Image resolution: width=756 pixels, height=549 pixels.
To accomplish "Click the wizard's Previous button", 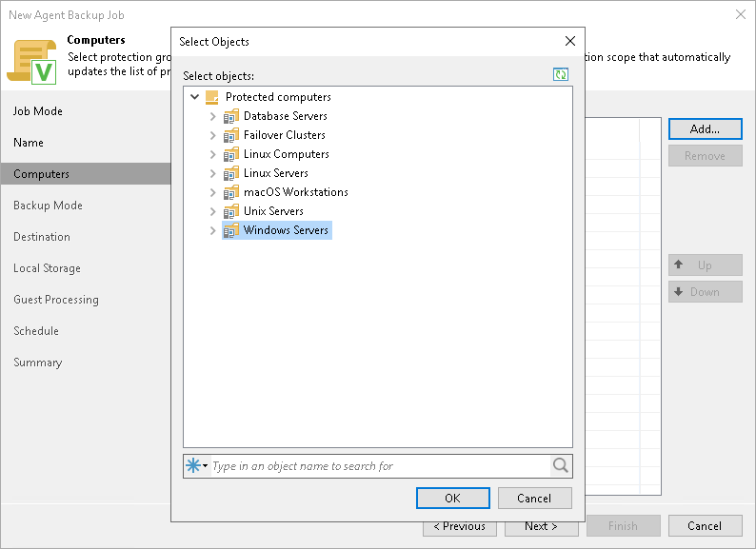I will [460, 529].
